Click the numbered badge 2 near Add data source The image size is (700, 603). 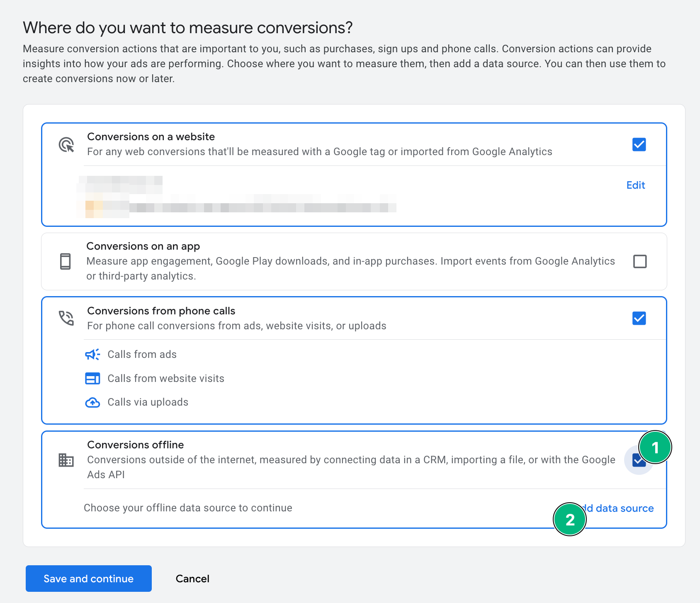(x=570, y=520)
